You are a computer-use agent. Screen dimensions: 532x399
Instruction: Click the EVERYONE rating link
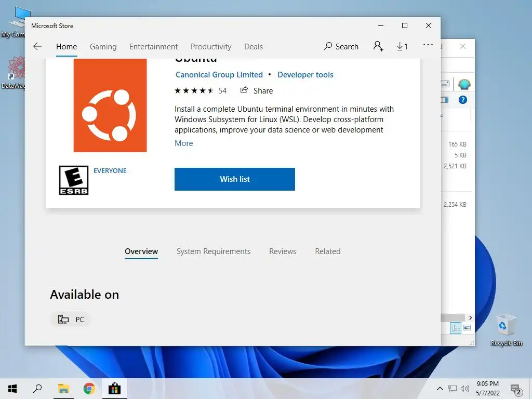110,170
